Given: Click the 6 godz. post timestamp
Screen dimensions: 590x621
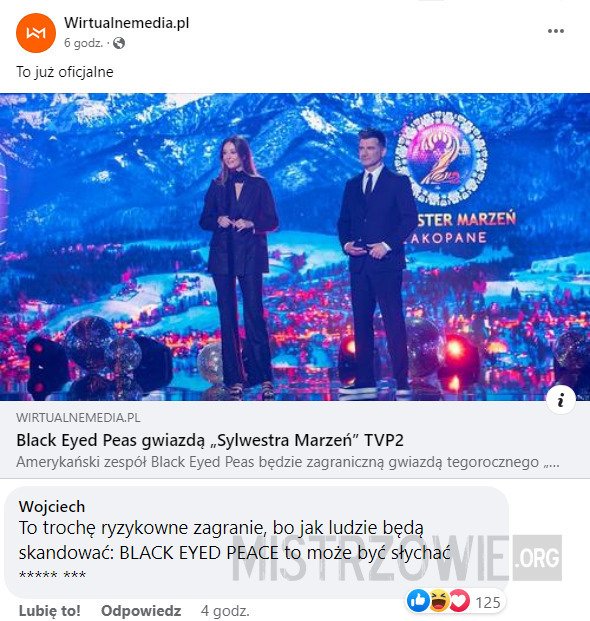Looking at the screenshot, I should pos(83,43).
